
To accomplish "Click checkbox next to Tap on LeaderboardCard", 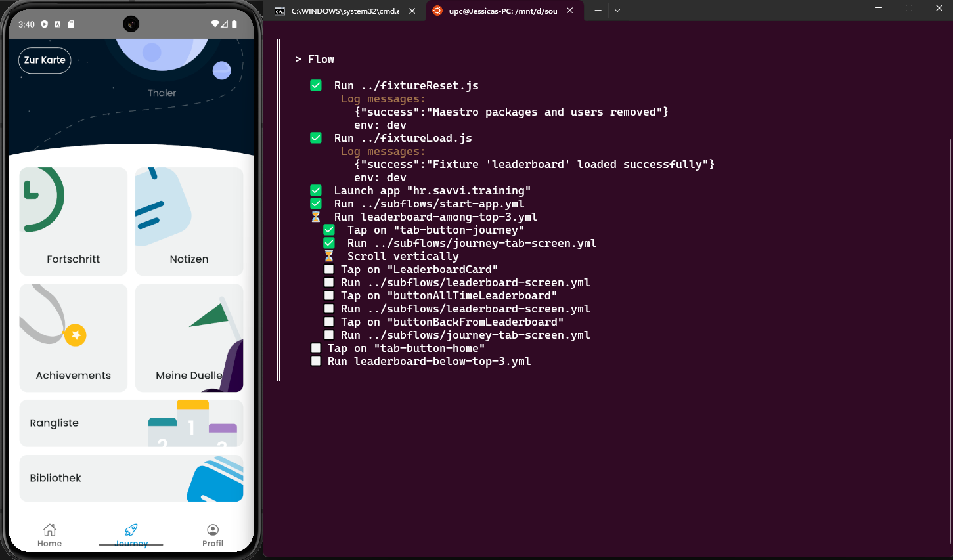I will click(329, 269).
